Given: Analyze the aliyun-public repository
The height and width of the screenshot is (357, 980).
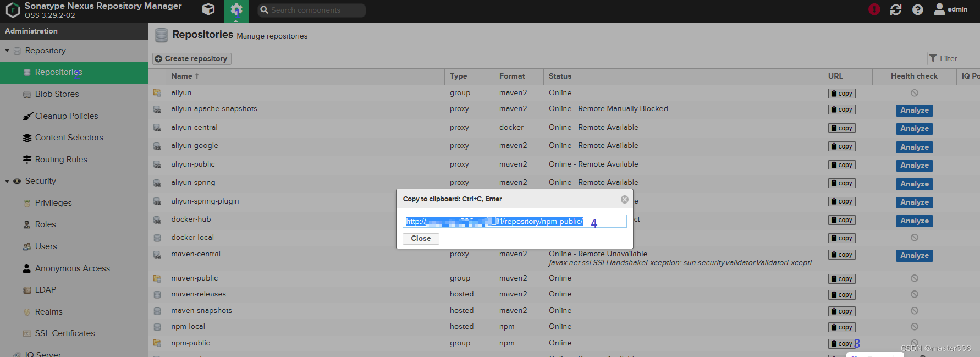Looking at the screenshot, I should point(914,166).
